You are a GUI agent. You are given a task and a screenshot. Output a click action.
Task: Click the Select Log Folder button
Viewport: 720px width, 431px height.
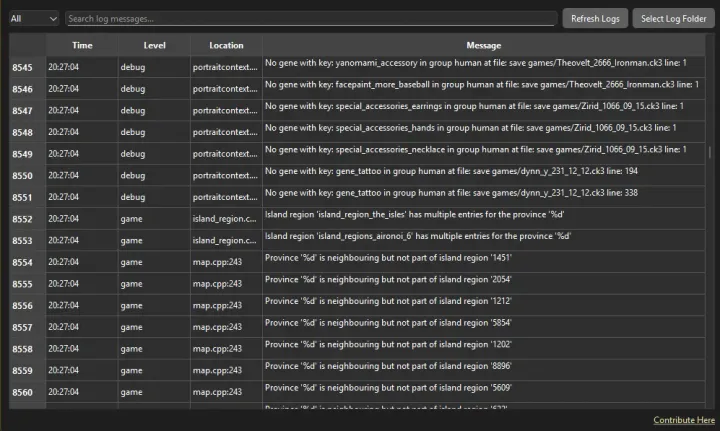673,19
